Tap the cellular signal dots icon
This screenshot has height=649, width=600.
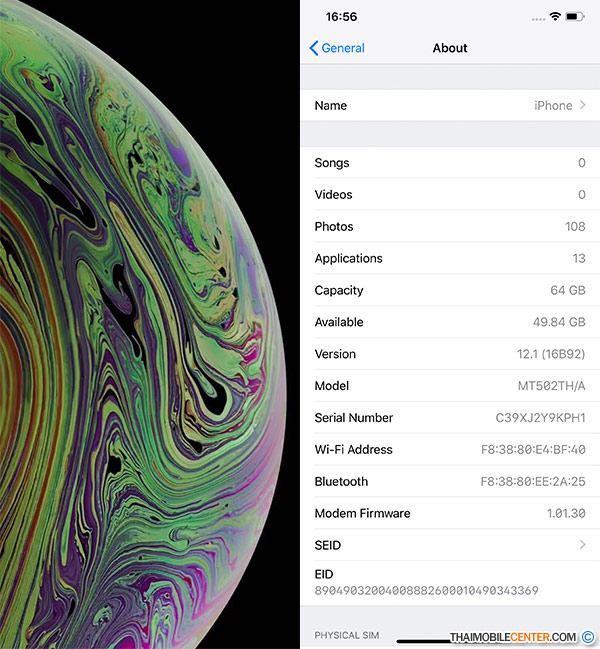click(538, 19)
